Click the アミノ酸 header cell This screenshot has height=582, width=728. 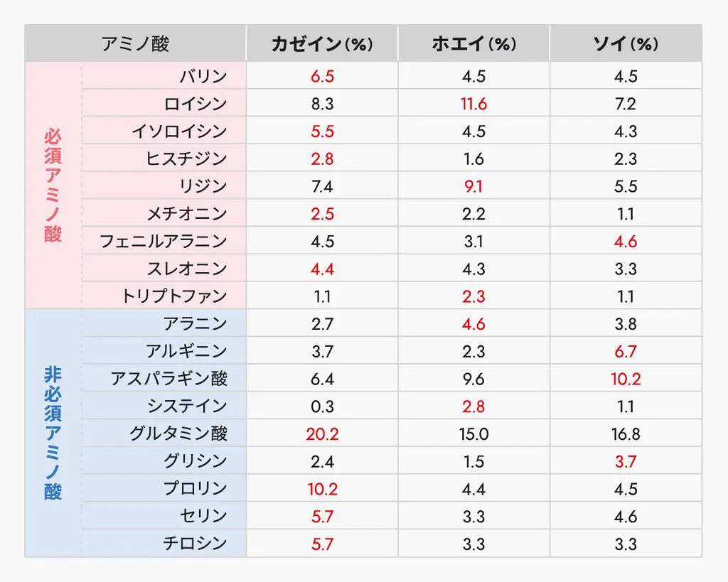tap(135, 43)
